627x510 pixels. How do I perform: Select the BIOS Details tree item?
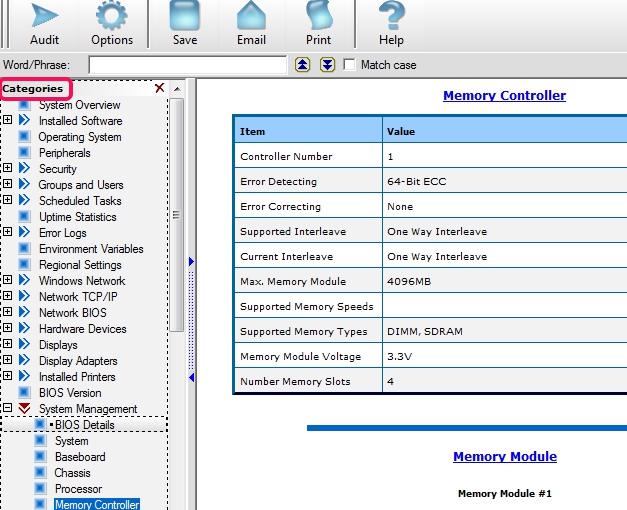point(84,425)
